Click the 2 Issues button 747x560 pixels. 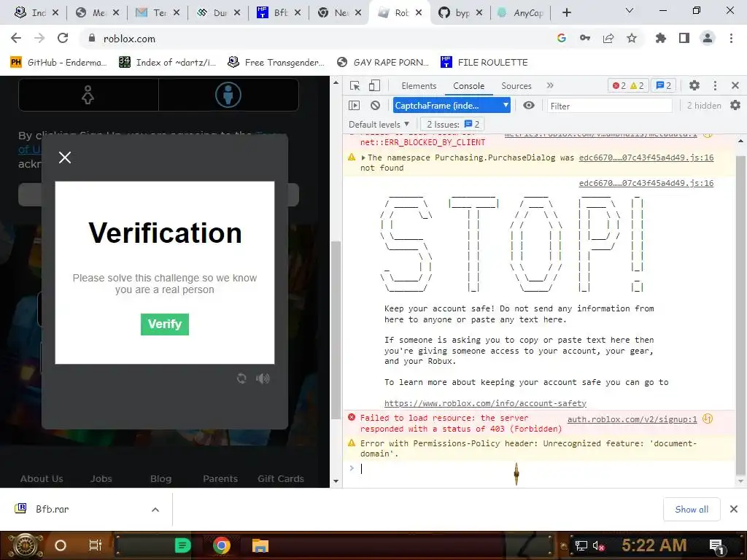(x=452, y=124)
